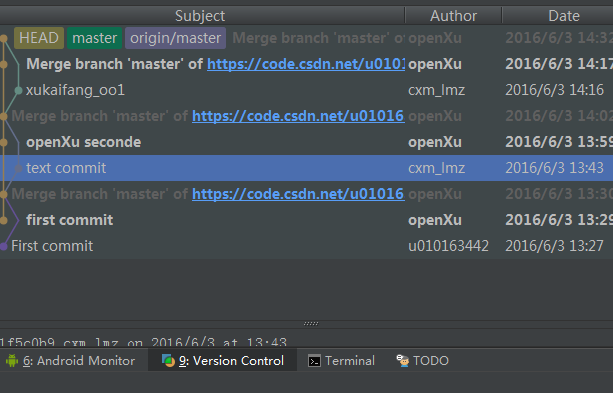The width and height of the screenshot is (613, 393).
Task: Click the Terminal prompt icon
Action: 314,361
